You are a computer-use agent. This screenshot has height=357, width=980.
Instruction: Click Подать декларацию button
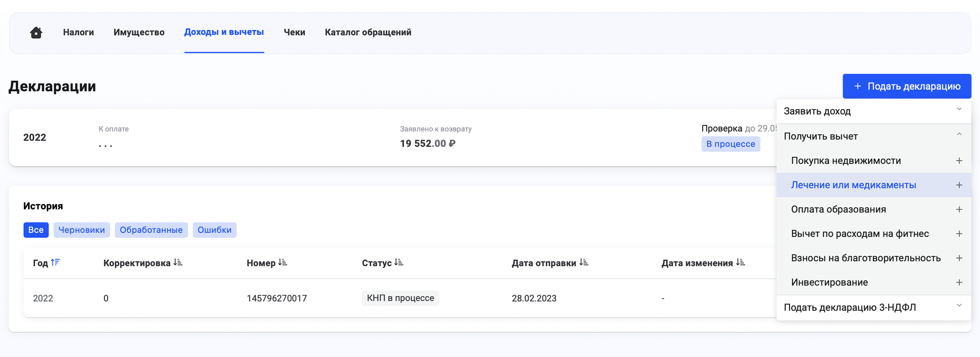point(907,86)
